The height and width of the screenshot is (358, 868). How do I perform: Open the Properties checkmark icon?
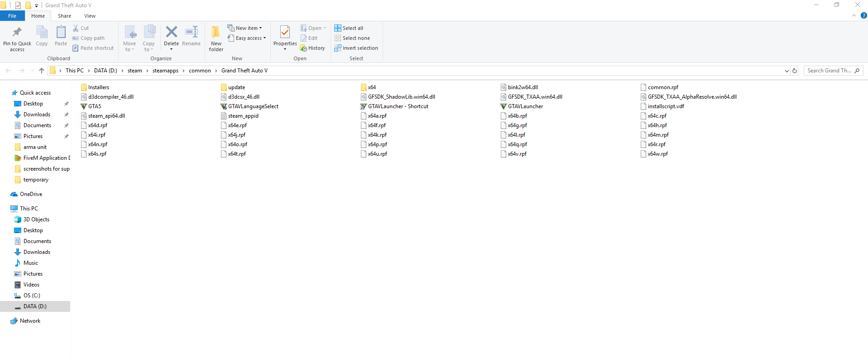click(x=285, y=32)
